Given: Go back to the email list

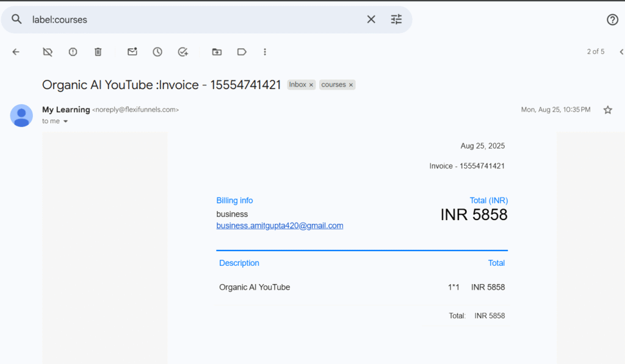Looking at the screenshot, I should click(x=16, y=52).
